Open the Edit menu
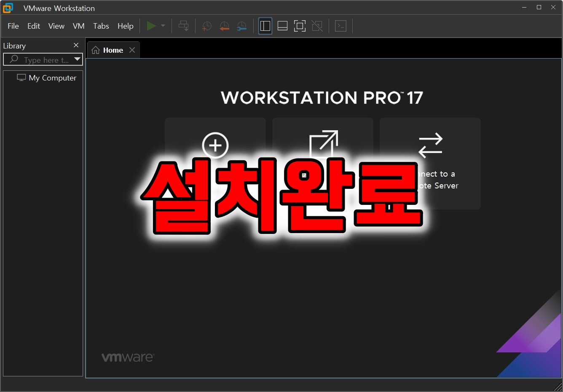 (34, 26)
